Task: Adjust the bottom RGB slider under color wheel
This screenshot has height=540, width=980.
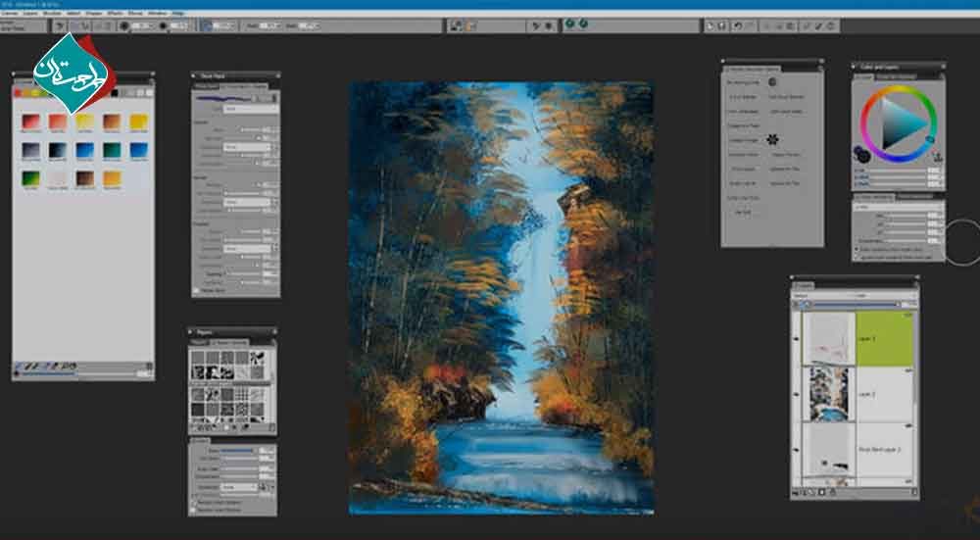Action: [x=896, y=184]
